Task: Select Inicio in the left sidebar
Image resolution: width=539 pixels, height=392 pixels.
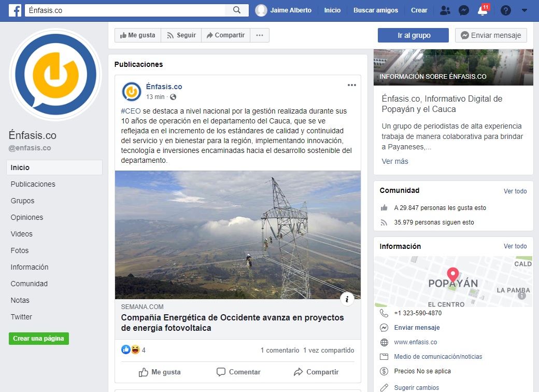Action: pyautogui.click(x=54, y=167)
